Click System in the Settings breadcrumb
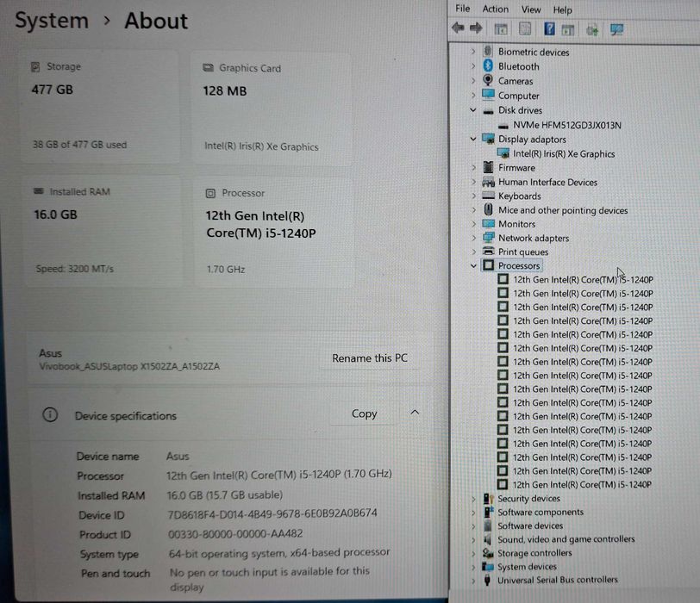Viewport: 700px width, 603px height. point(52,21)
